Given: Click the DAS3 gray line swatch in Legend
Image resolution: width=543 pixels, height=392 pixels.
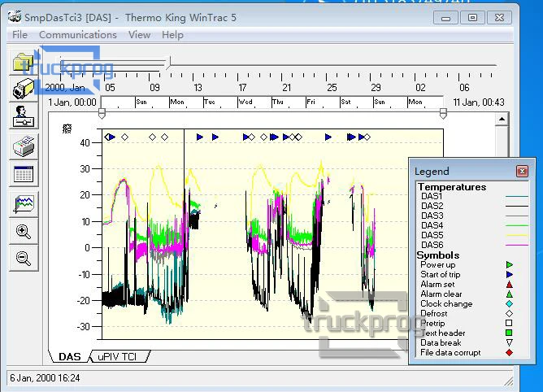Looking at the screenshot, I should 517,216.
